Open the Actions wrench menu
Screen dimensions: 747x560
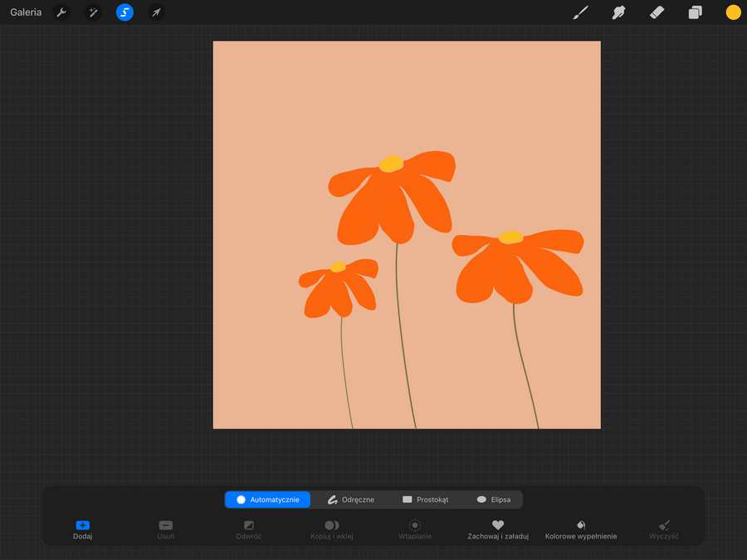coord(61,12)
